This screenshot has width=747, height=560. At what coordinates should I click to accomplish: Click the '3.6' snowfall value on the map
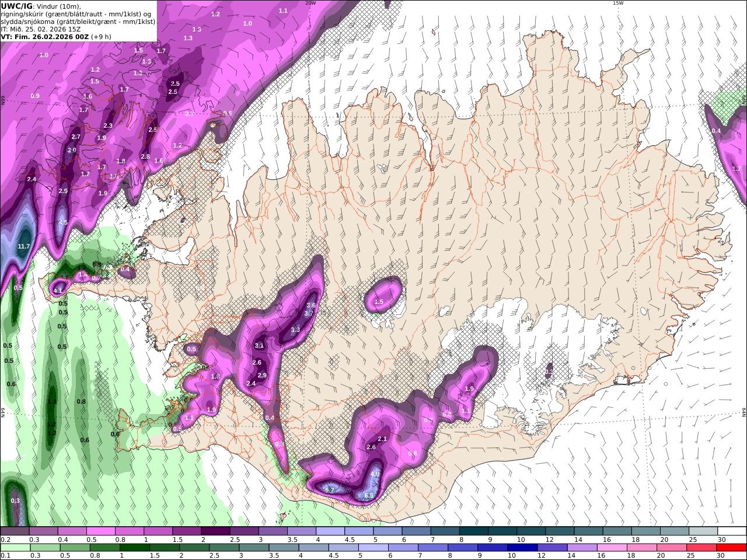311,306
